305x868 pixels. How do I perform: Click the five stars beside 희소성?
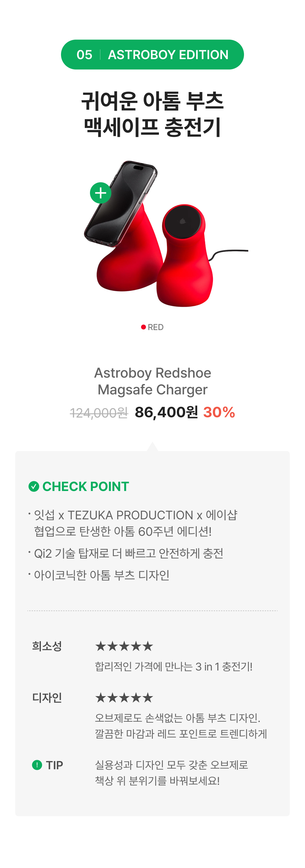point(124,646)
